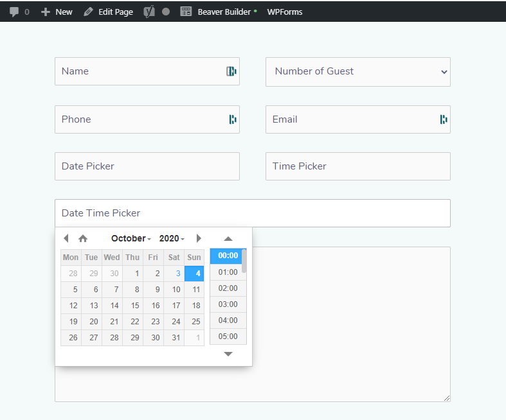This screenshot has width=506, height=420.
Task: Click the textarea resize handle corner
Action: coord(447,398)
